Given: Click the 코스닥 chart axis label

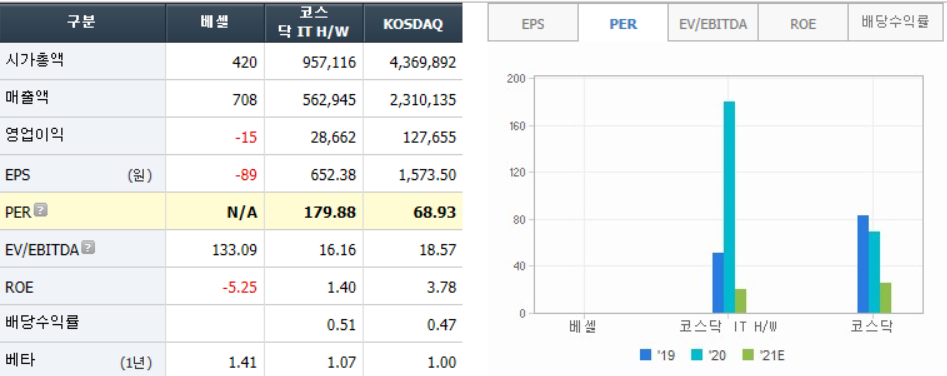Looking at the screenshot, I should point(872,327).
